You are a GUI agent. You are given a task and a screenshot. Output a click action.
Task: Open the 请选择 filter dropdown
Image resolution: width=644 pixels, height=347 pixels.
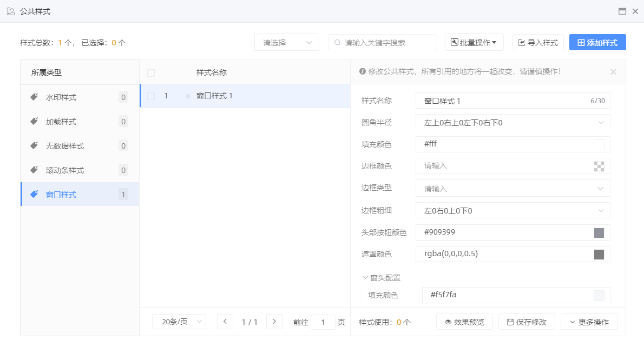pyautogui.click(x=287, y=42)
